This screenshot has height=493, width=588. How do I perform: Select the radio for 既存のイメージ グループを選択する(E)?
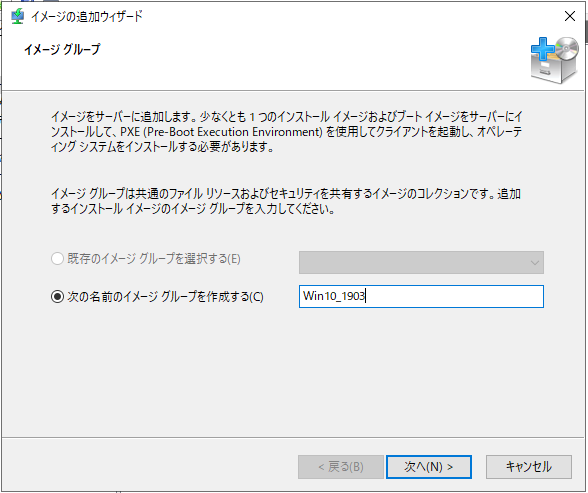[x=57, y=259]
